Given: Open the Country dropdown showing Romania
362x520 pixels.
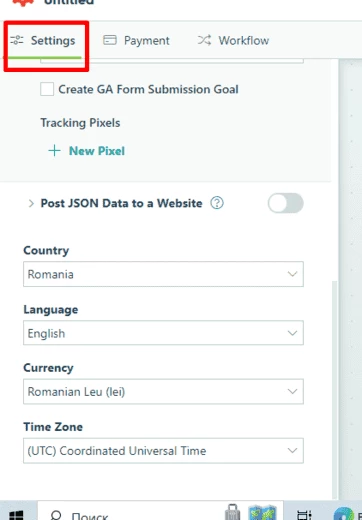Looking at the screenshot, I should click(163, 274).
